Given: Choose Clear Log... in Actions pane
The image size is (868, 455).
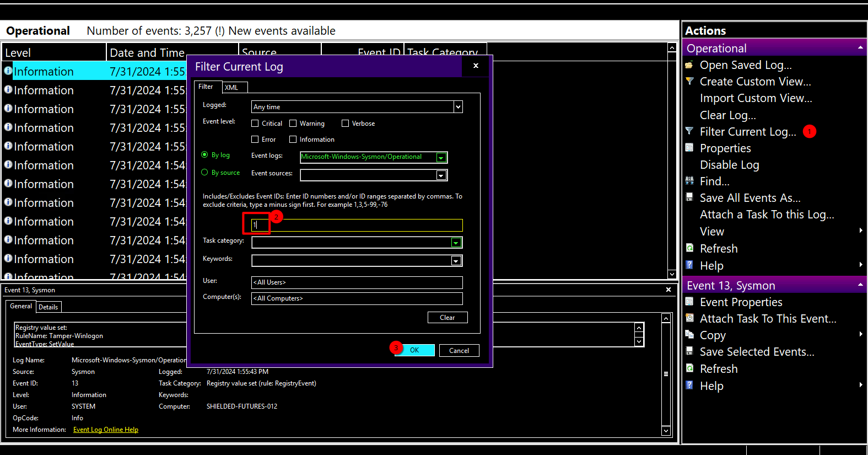Looking at the screenshot, I should click(x=727, y=115).
